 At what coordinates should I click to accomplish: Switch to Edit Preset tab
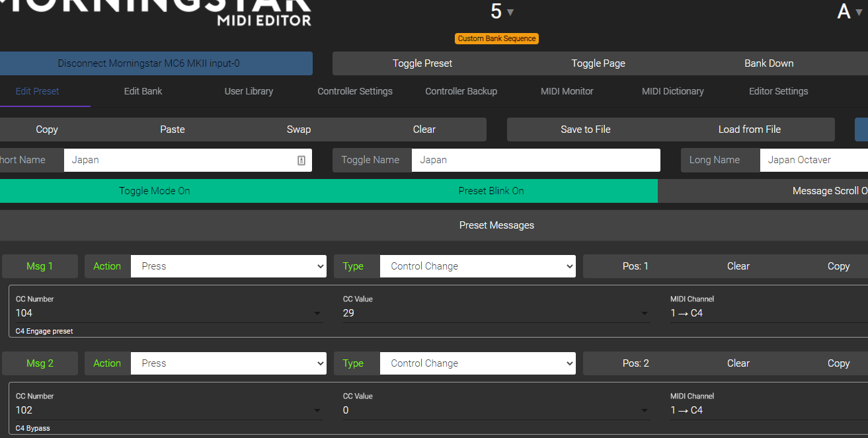point(38,91)
